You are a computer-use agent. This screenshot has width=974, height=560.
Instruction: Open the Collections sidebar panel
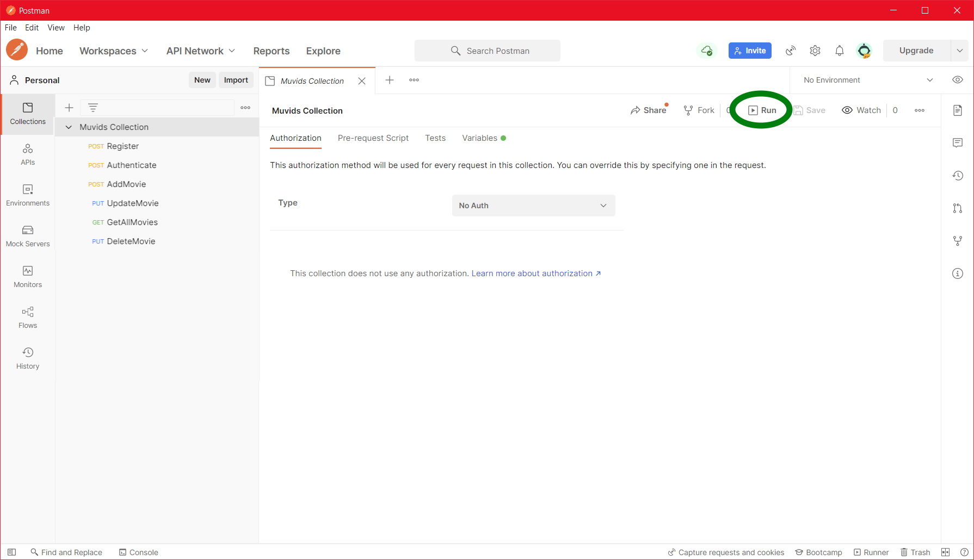(x=28, y=114)
